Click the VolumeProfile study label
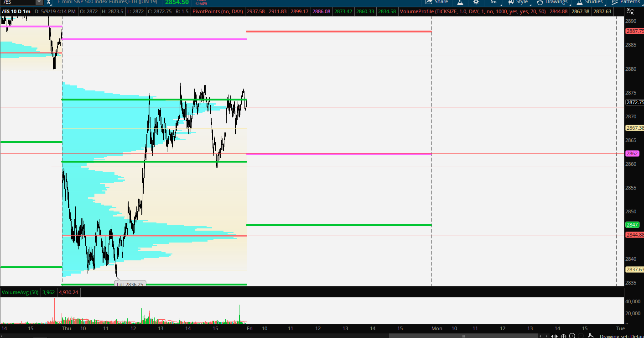This screenshot has width=644, height=338. tap(473, 11)
